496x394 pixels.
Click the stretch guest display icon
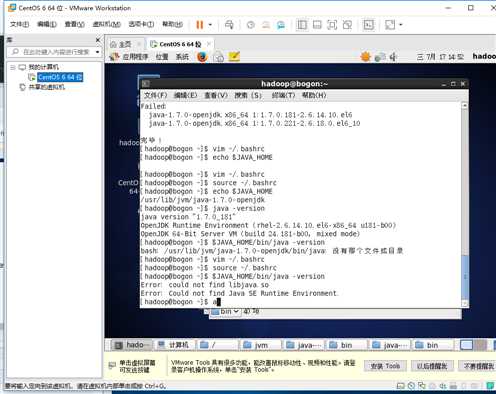(x=390, y=25)
